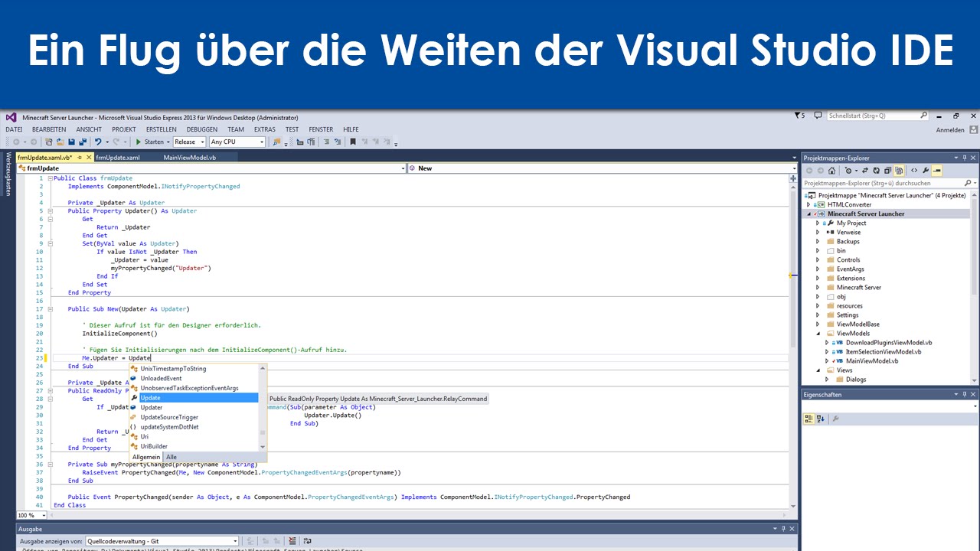Open the BEARBEITEN menu
The image size is (980, 551).
pos(49,129)
